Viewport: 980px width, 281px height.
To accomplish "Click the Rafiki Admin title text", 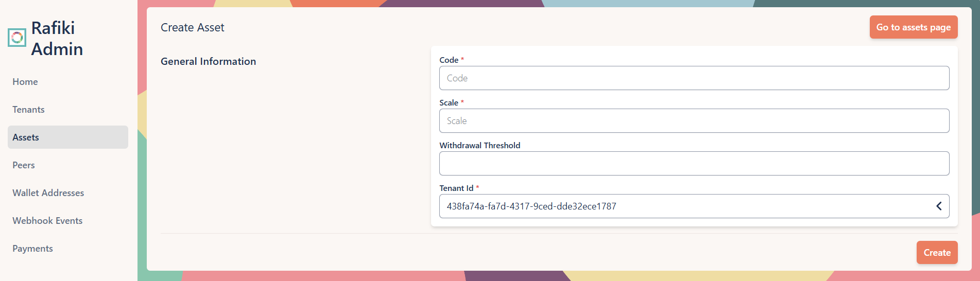I will point(57,39).
